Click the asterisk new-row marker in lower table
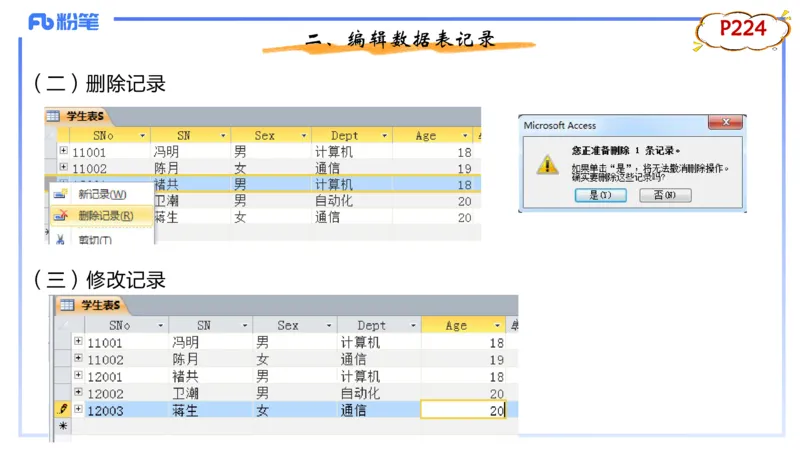The image size is (800, 450). (x=63, y=426)
